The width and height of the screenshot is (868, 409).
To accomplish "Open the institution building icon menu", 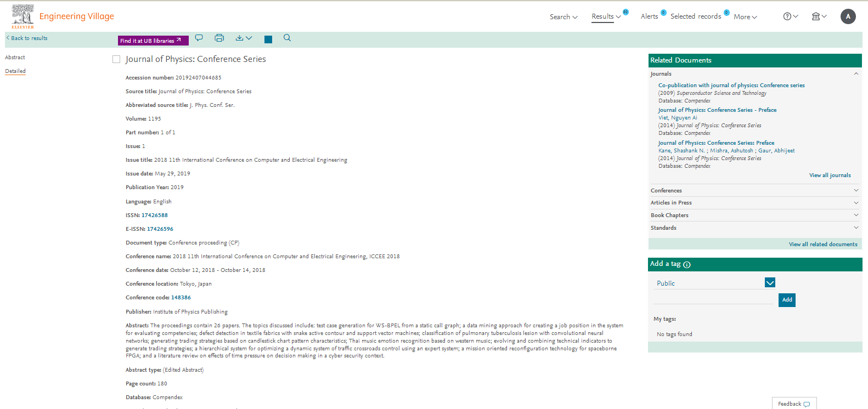I will tap(819, 16).
